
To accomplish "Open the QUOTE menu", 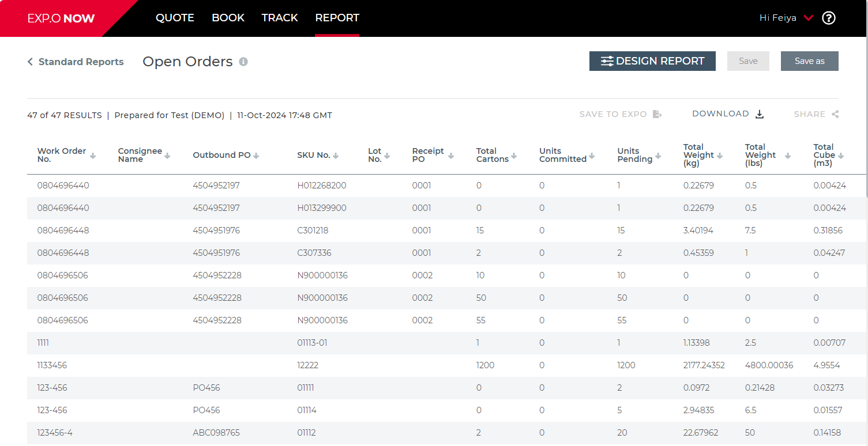I will (175, 18).
